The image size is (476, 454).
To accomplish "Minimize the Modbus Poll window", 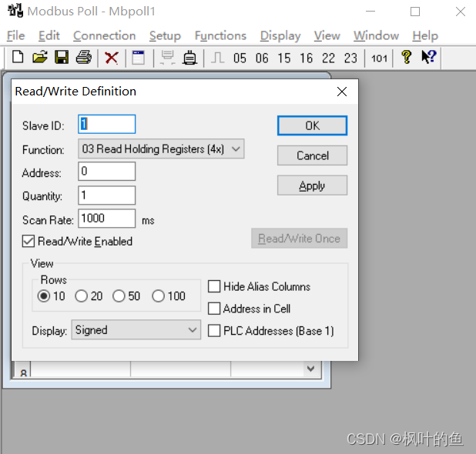I will 370,12.
